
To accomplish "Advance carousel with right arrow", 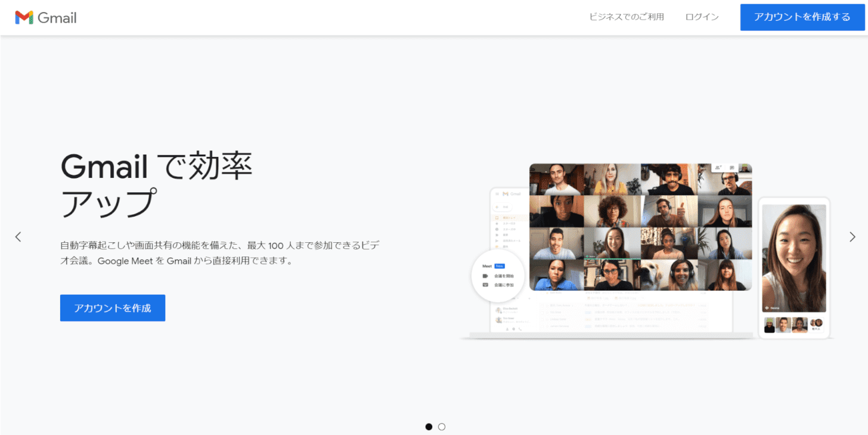I will [x=852, y=237].
